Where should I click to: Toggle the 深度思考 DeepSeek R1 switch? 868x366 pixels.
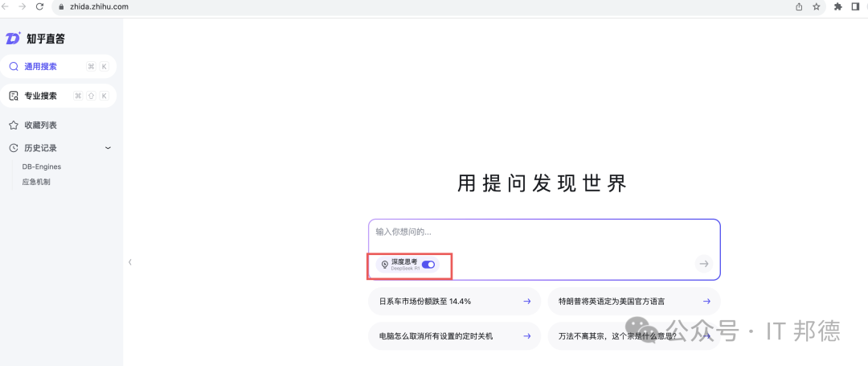428,265
